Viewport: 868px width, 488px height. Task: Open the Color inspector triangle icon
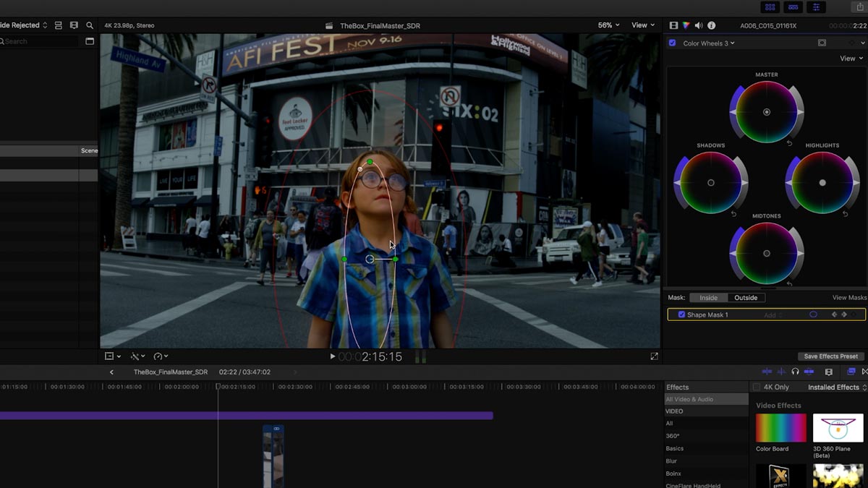click(x=686, y=25)
